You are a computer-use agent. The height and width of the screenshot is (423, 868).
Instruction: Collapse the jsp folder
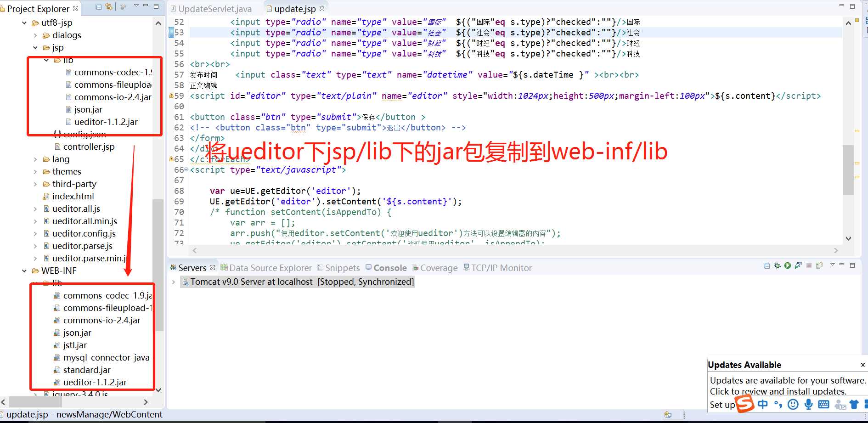coord(35,47)
